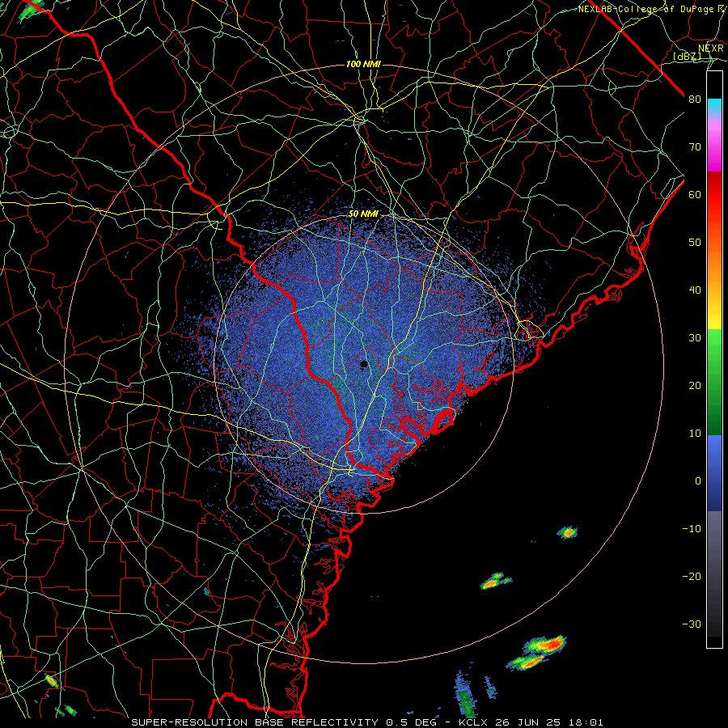The height and width of the screenshot is (728, 728).
Task: Click the -20 value on the dBZ scale
Action: [x=692, y=577]
